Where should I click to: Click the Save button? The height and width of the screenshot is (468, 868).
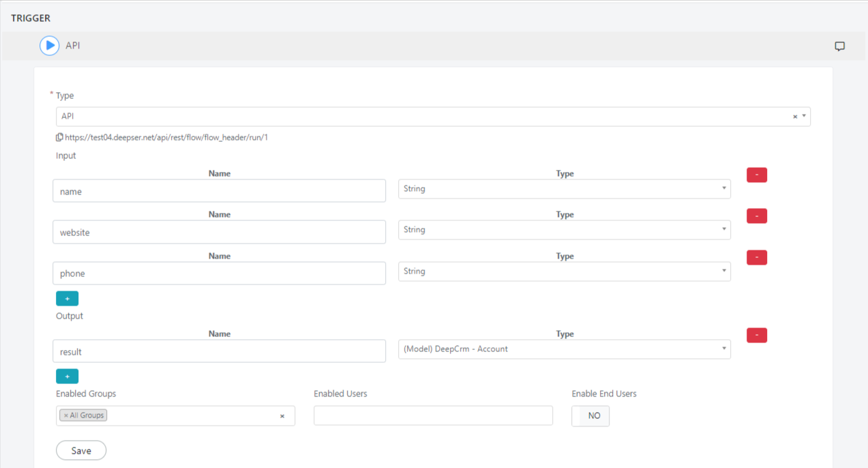pyautogui.click(x=81, y=451)
